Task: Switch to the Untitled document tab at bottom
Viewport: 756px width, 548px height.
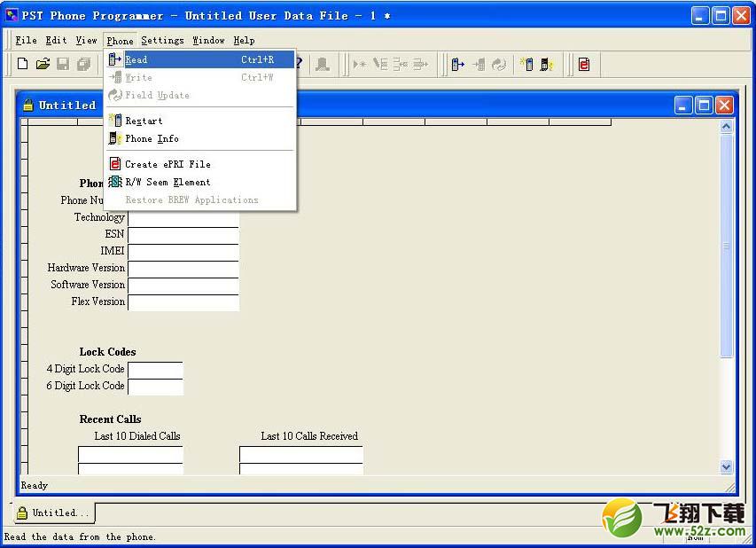Action: pyautogui.click(x=53, y=513)
